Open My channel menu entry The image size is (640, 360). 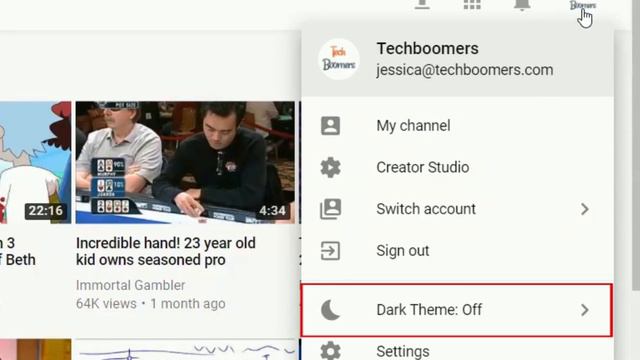(x=457, y=126)
